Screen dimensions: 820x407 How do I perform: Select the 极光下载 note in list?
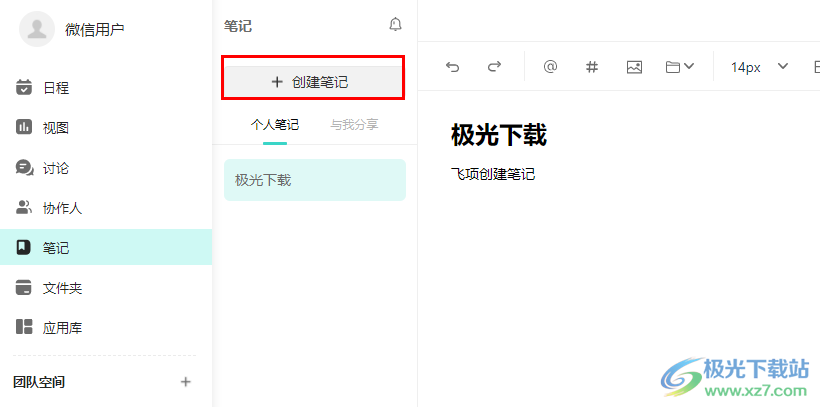(x=314, y=180)
